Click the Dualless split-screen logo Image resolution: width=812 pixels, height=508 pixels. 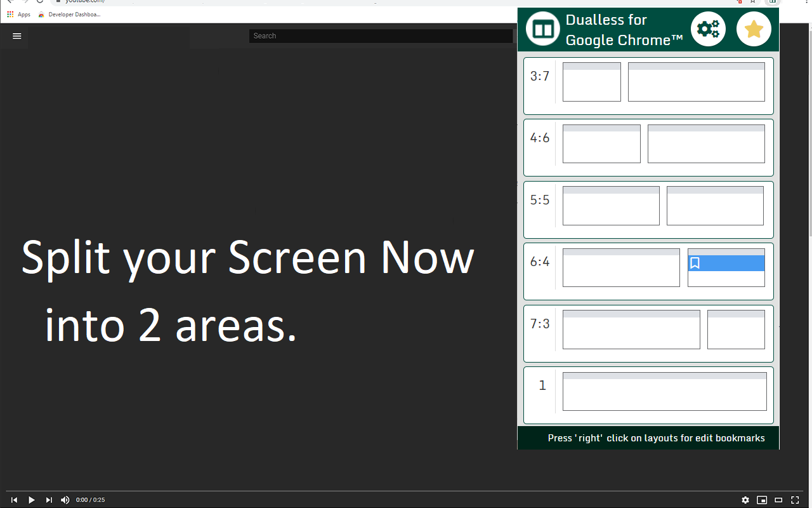pyautogui.click(x=542, y=29)
